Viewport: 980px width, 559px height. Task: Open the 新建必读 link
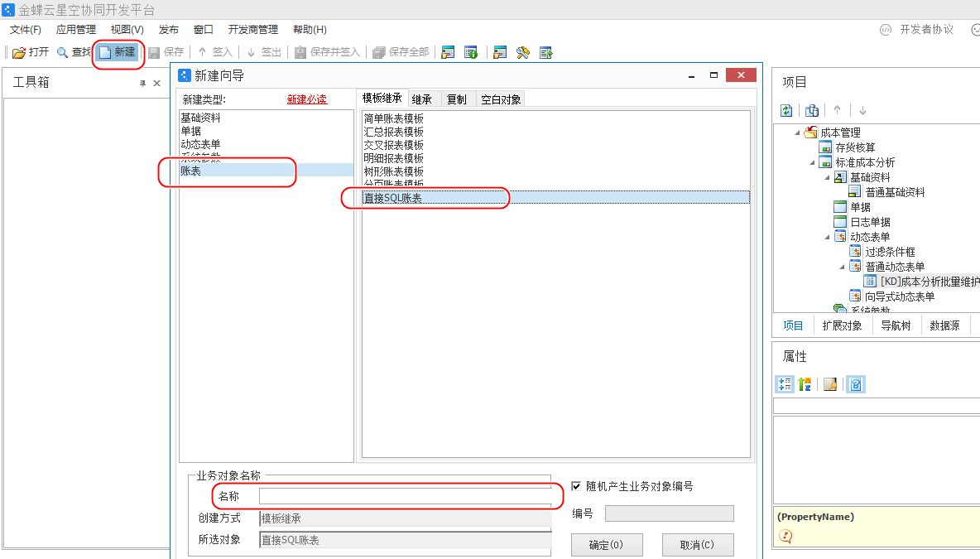pyautogui.click(x=306, y=99)
